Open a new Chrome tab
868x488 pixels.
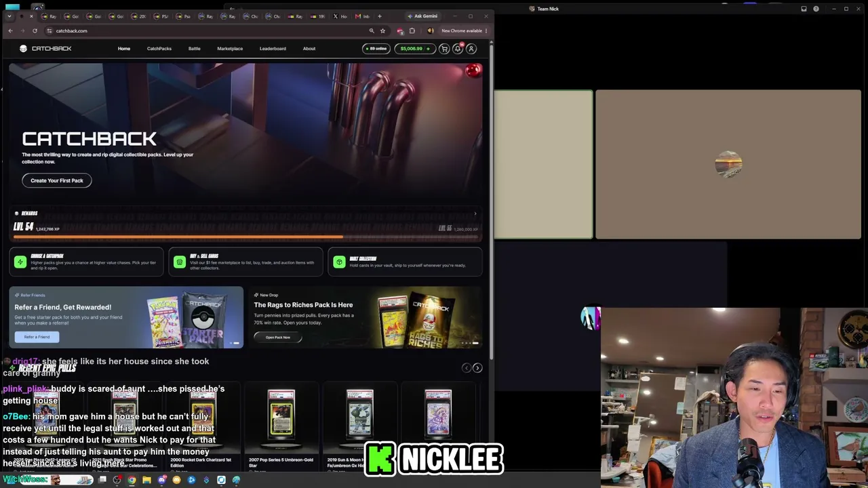pos(380,16)
